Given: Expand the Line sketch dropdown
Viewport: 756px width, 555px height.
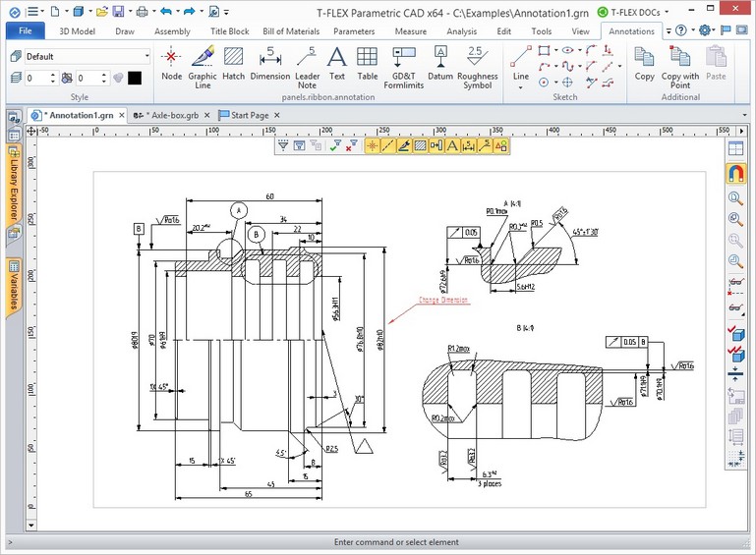Looking at the screenshot, I should coord(521,87).
